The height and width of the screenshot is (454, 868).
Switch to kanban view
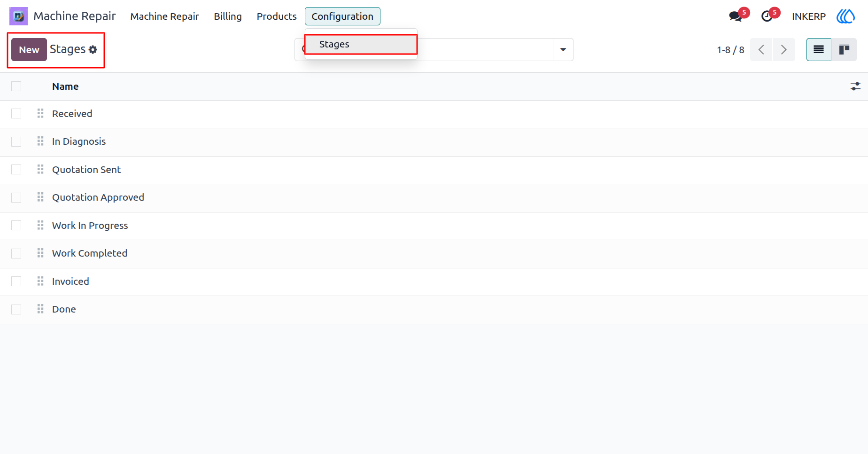tap(844, 50)
